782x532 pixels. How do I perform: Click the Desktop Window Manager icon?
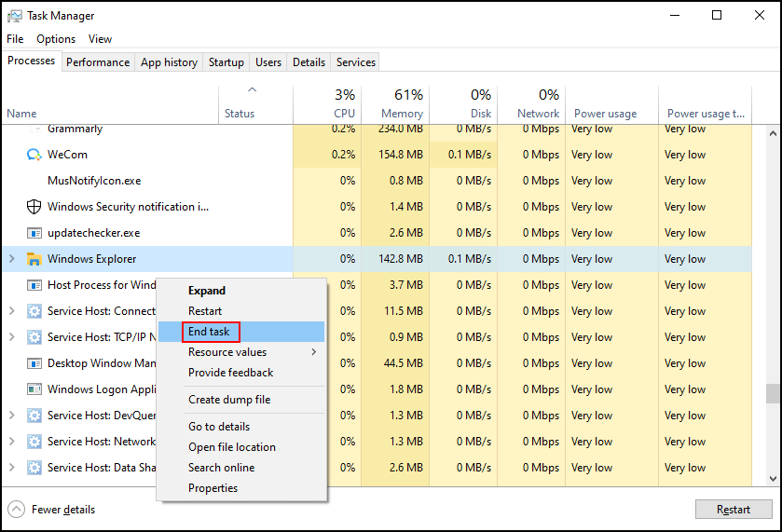(x=34, y=363)
